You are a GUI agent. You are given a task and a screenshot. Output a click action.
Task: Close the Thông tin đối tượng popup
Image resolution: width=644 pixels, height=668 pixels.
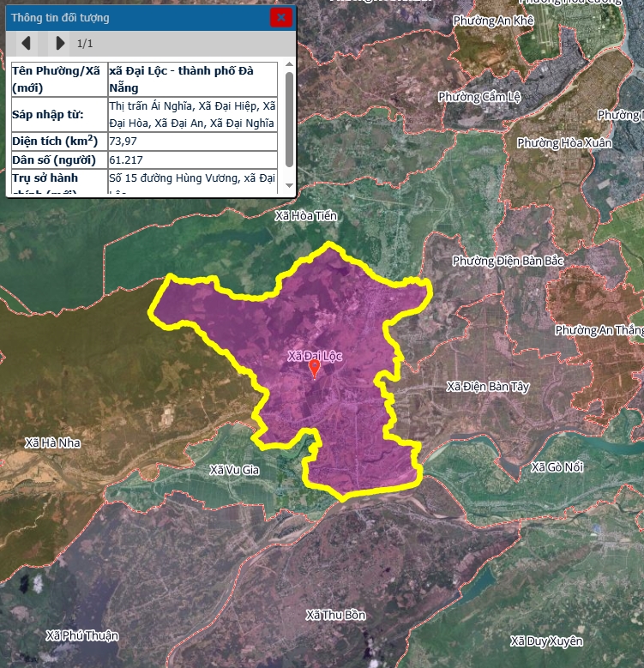click(280, 17)
